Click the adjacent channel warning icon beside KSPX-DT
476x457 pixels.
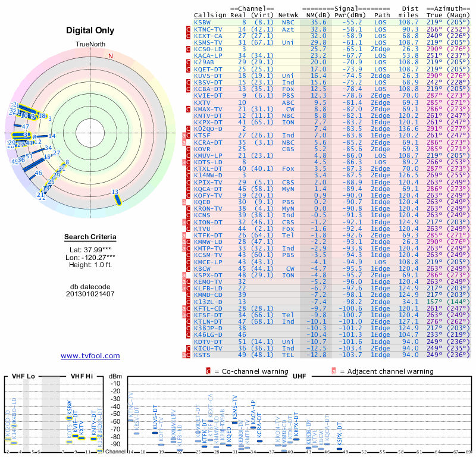tap(184, 276)
